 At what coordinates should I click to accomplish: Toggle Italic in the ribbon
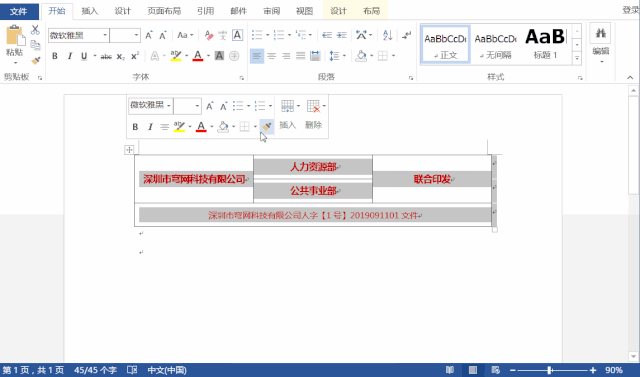coord(70,56)
